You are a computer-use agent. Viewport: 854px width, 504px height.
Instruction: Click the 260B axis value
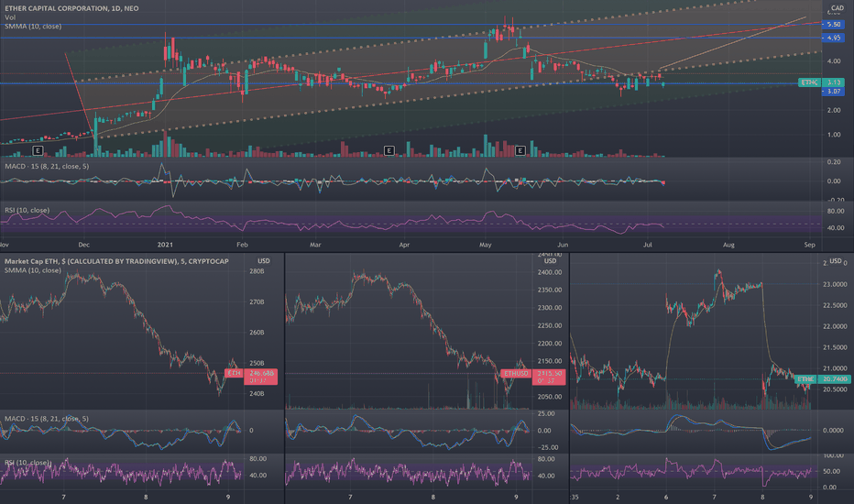coord(257,333)
